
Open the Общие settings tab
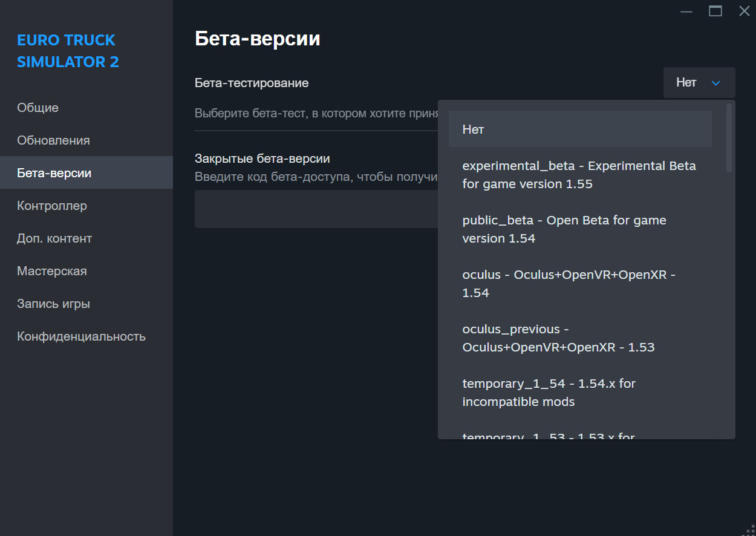[38, 108]
